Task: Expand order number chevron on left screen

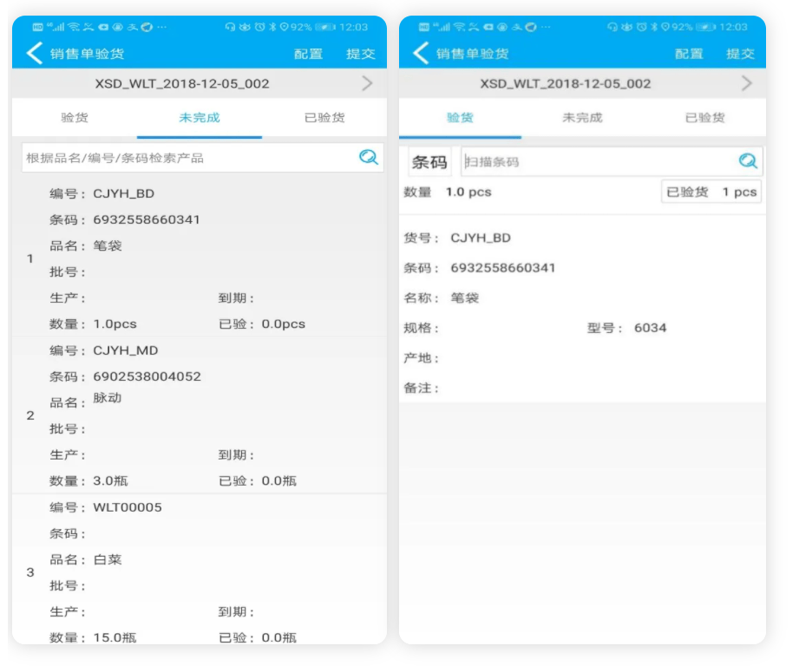Action: click(367, 83)
